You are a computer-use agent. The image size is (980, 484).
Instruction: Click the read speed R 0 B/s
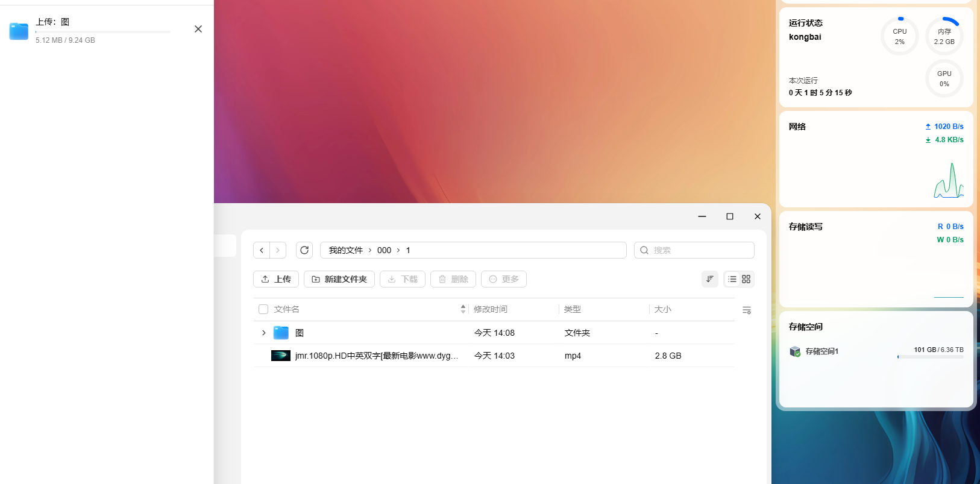pos(950,227)
